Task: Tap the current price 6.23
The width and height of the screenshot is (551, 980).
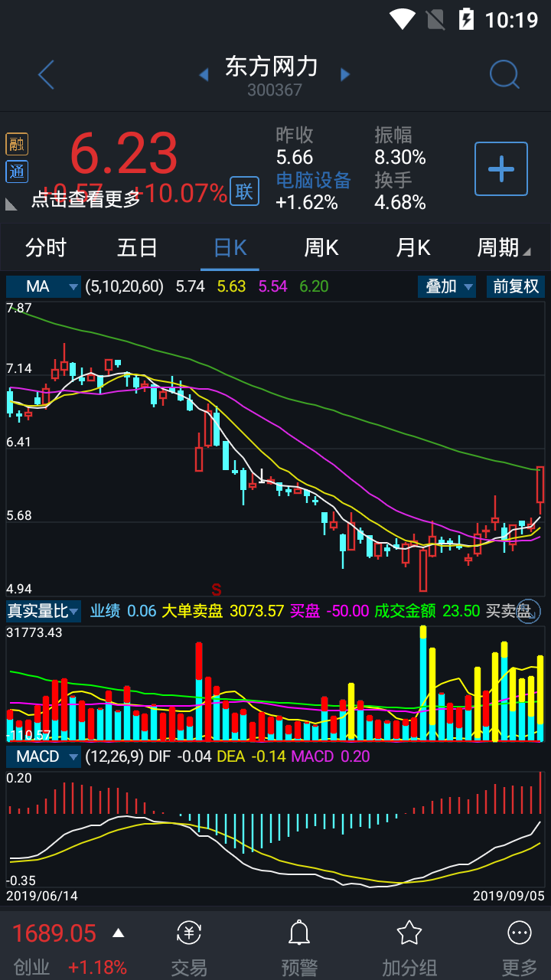Action: point(124,153)
